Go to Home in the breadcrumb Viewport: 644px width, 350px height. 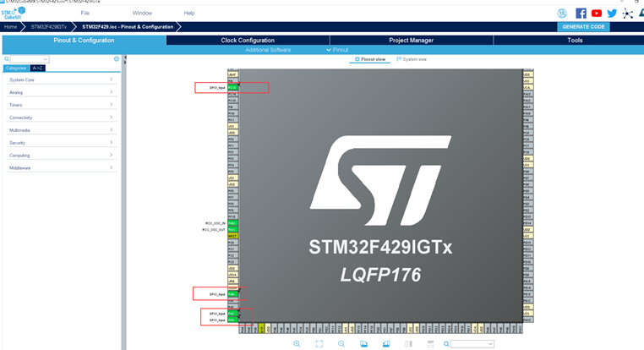11,27
